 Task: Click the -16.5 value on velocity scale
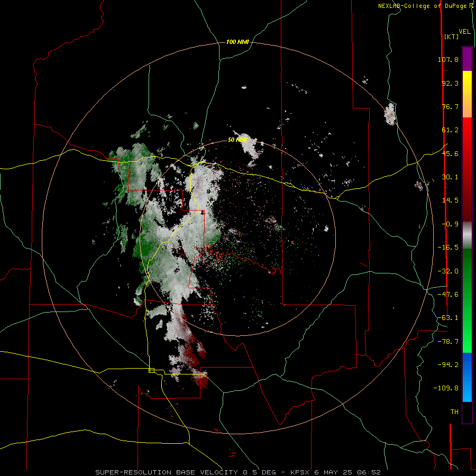(x=448, y=248)
